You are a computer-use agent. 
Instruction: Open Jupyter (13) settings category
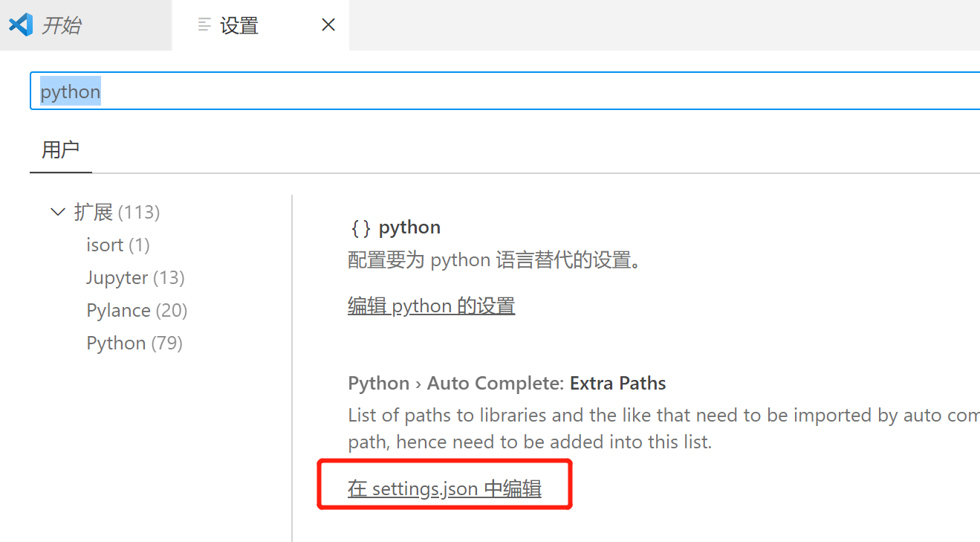click(x=135, y=277)
